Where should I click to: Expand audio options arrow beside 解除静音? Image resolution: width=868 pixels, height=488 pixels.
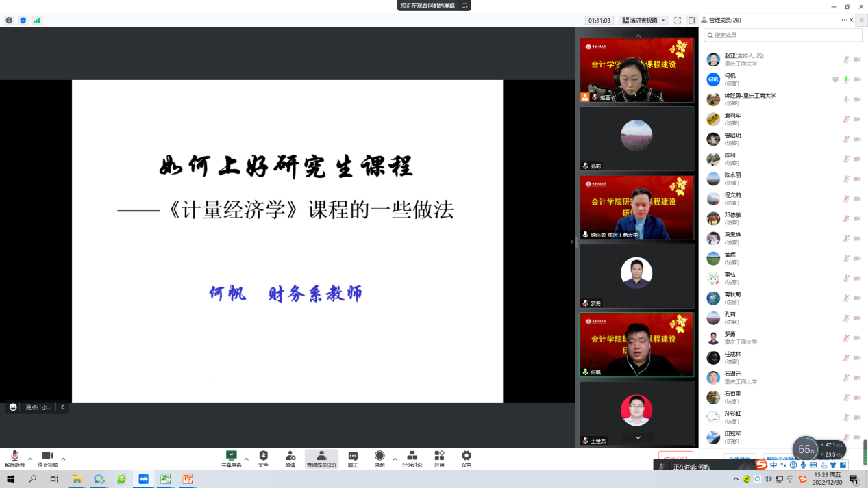click(x=30, y=459)
